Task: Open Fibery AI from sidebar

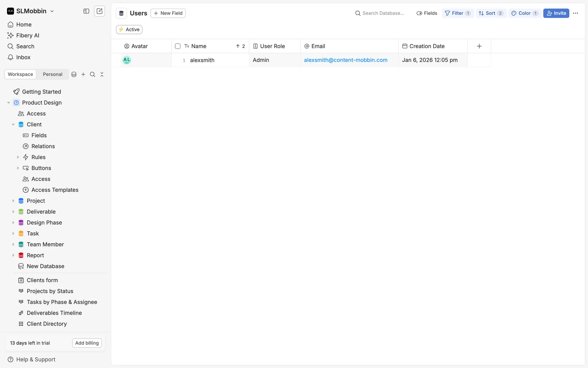Action: 28,36
